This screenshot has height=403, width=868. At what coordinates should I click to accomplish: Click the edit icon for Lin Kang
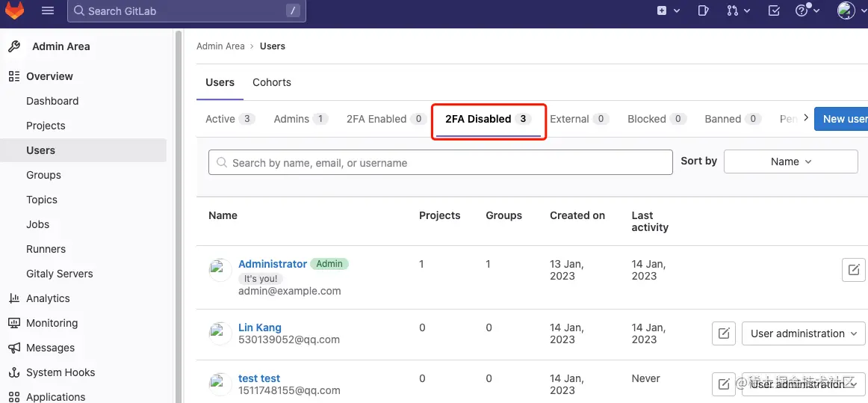click(723, 333)
